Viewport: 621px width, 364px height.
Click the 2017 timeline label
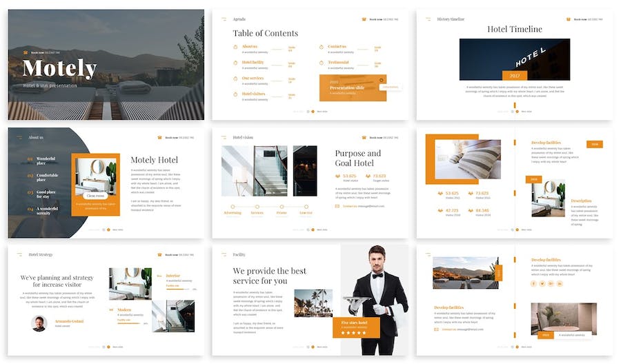[x=514, y=75]
